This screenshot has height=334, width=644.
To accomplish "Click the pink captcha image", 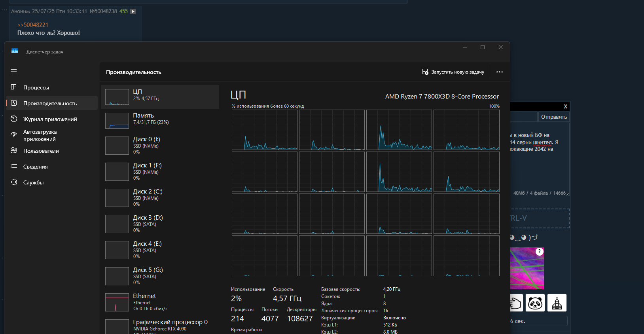I will 527,268.
